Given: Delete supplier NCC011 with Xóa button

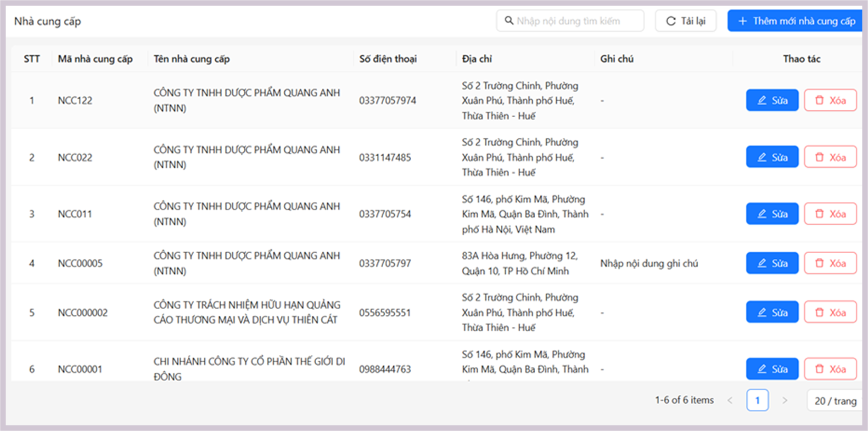Looking at the screenshot, I should click(830, 214).
